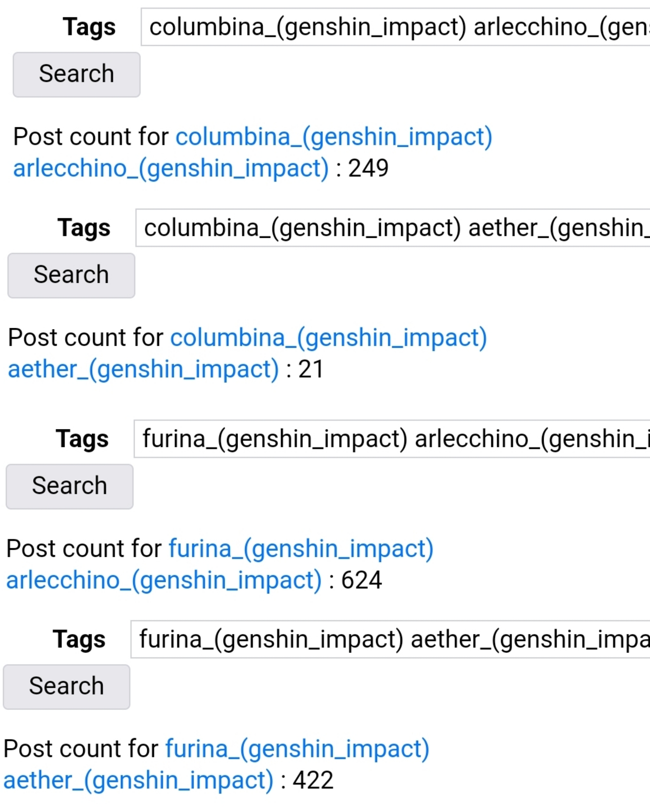Open aether link beside the 21 count

143,369
